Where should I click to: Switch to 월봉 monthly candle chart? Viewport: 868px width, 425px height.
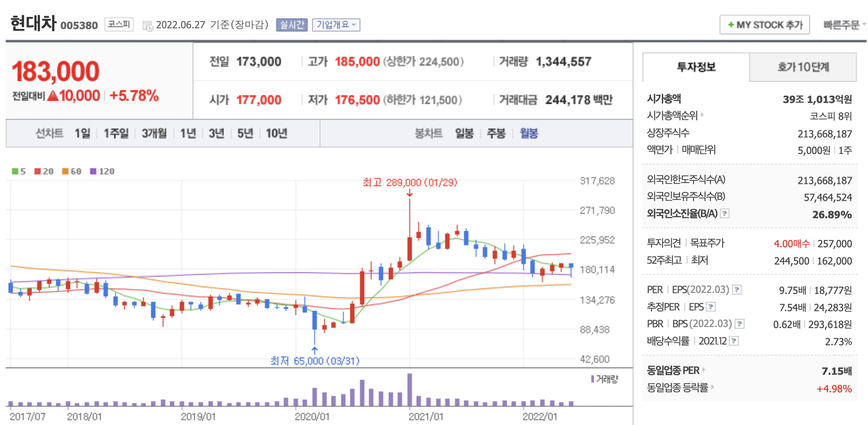pyautogui.click(x=529, y=134)
